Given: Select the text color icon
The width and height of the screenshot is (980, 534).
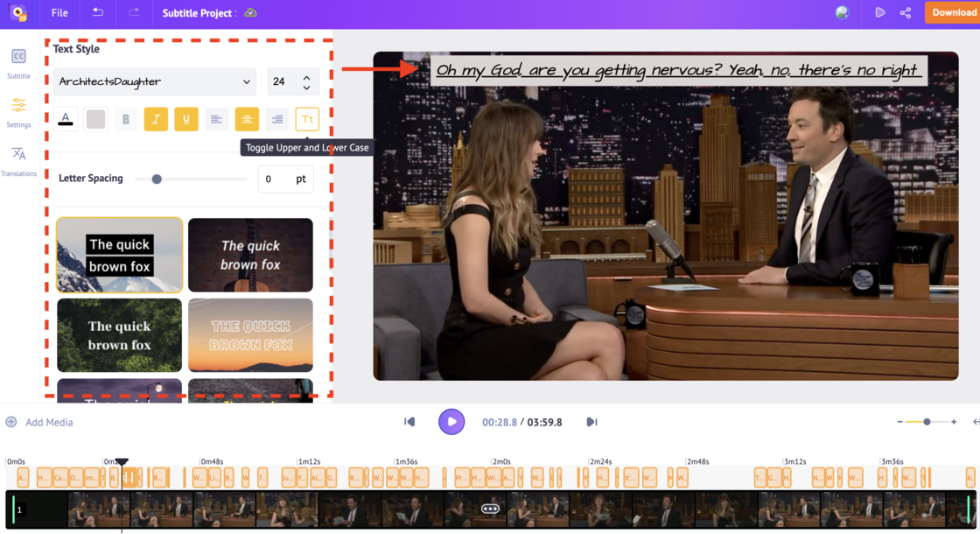Looking at the screenshot, I should pos(66,118).
